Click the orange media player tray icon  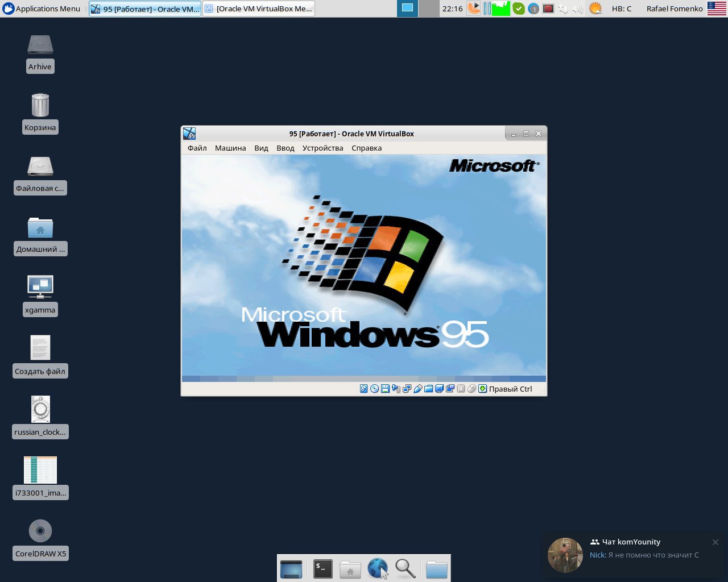(474, 9)
